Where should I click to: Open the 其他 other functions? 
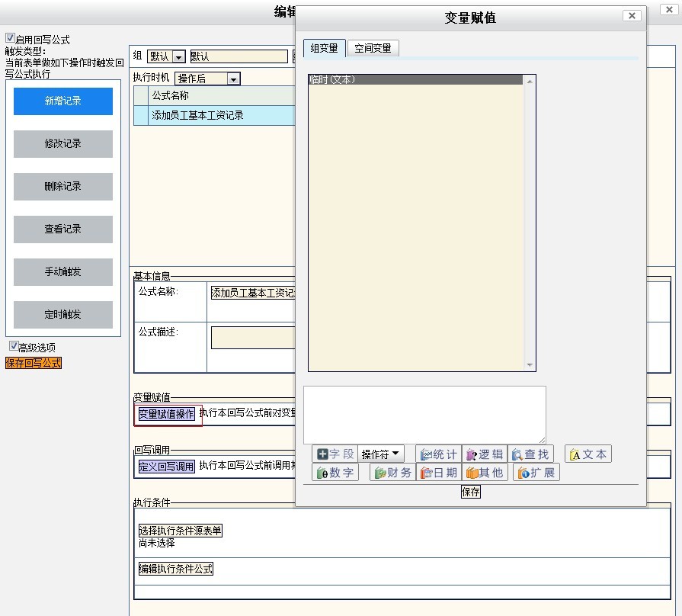pos(485,473)
